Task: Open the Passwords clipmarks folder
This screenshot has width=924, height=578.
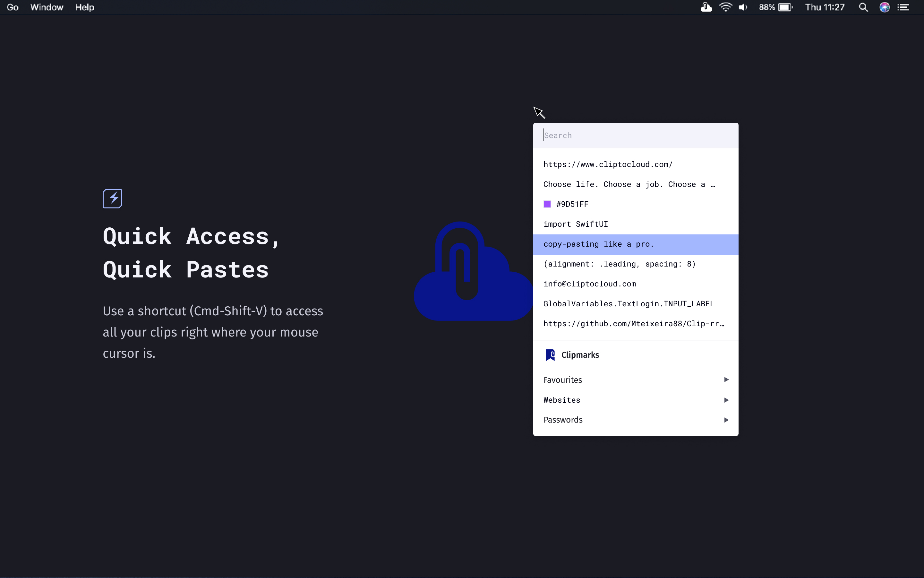Action: pos(636,420)
